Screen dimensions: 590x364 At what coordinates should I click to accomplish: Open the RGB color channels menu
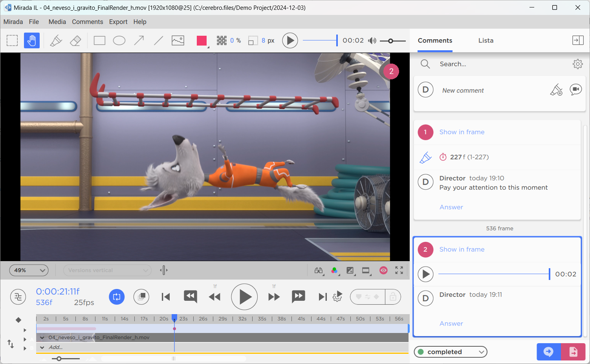point(334,270)
